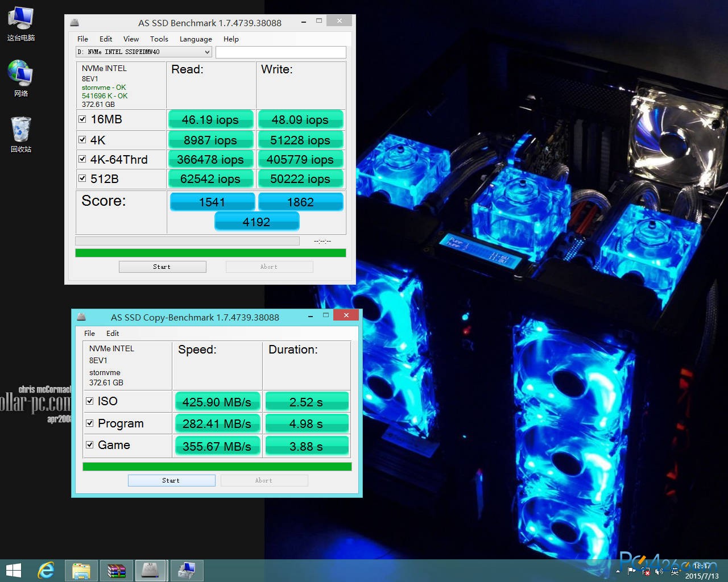The height and width of the screenshot is (582, 728).
Task: Open the Help menu
Action: [x=231, y=39]
